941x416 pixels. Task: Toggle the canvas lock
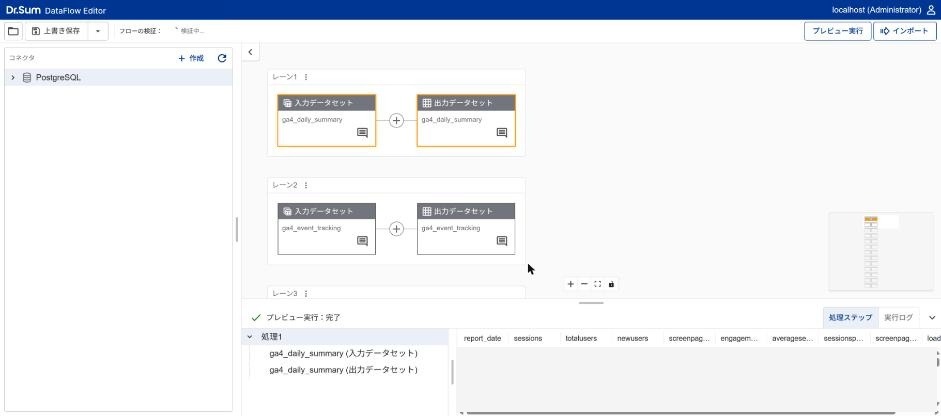pos(612,284)
